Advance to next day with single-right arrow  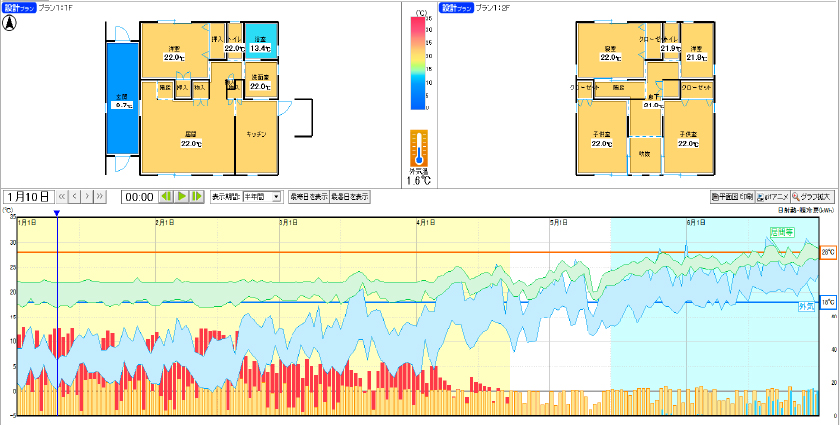88,197
